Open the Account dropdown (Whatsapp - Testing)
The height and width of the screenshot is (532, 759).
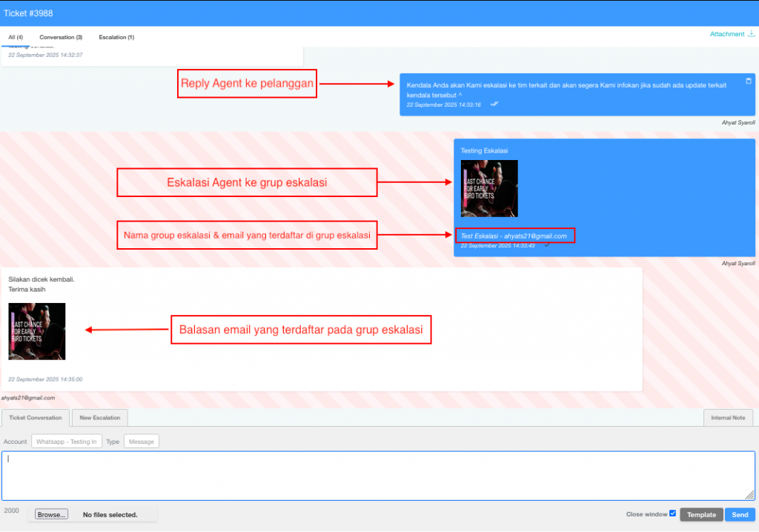(x=66, y=442)
